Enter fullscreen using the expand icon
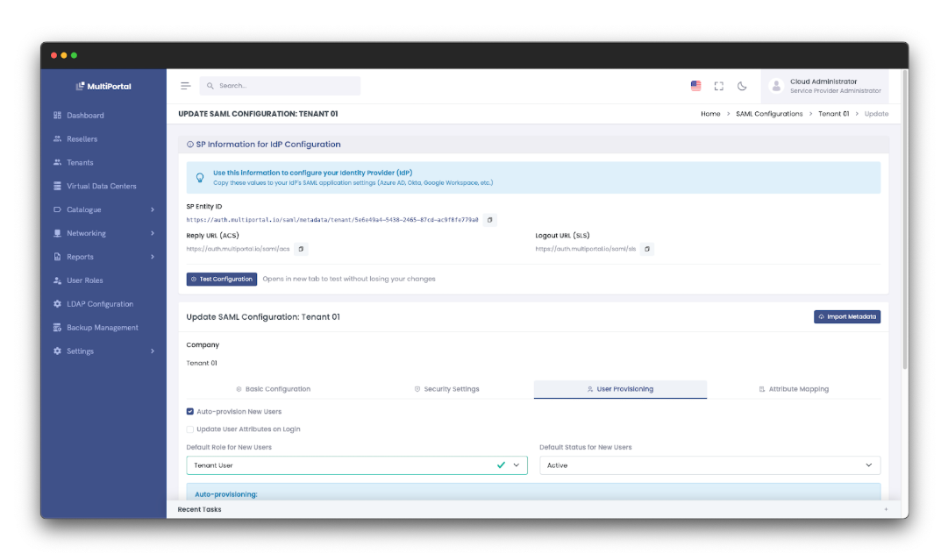Viewport: 948px width, 560px height. [719, 85]
